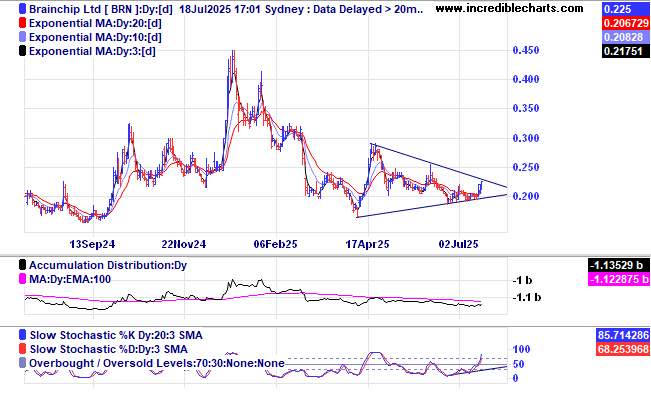Select the Exponential MA:Dy:10 legend label

(95, 37)
